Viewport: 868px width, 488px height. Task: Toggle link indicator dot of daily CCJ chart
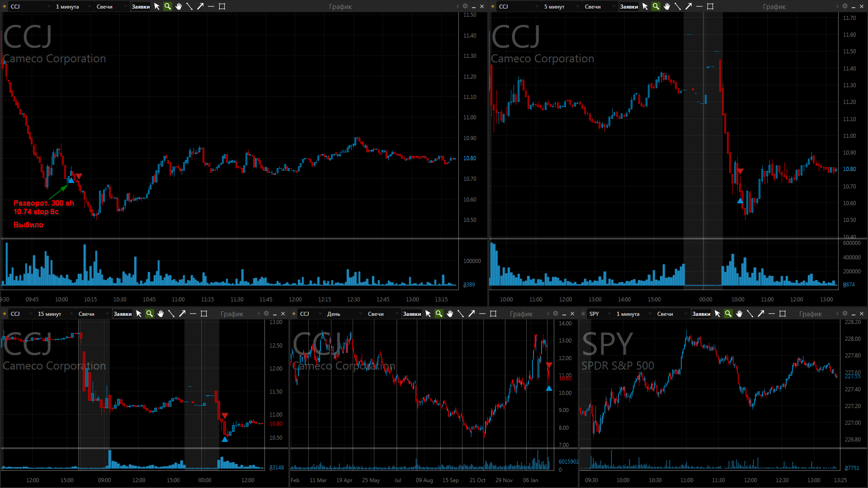click(x=294, y=314)
